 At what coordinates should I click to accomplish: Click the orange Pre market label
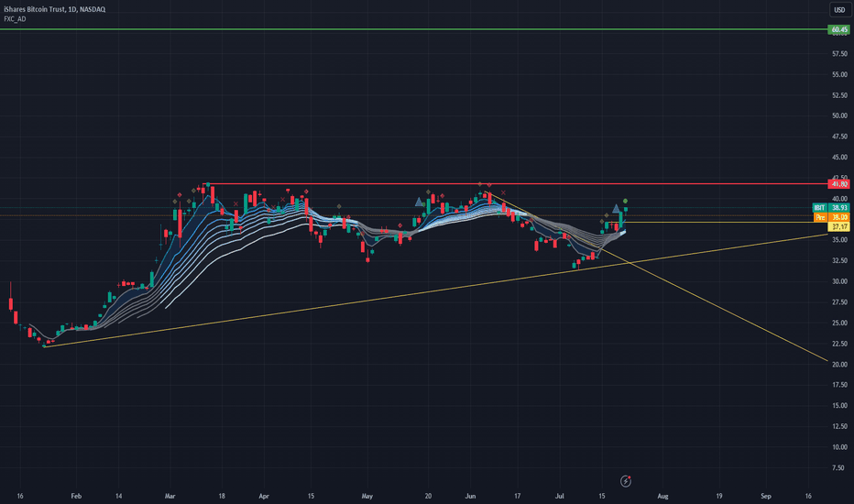[820, 217]
